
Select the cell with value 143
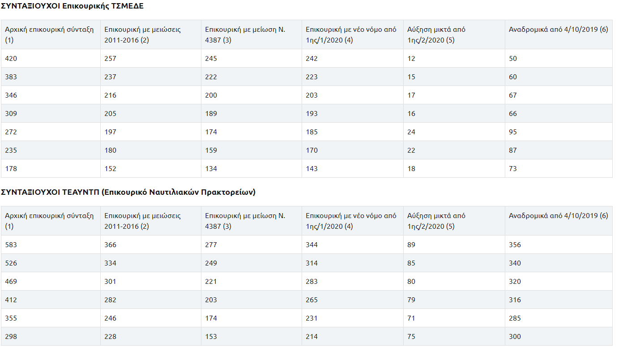[312, 169]
